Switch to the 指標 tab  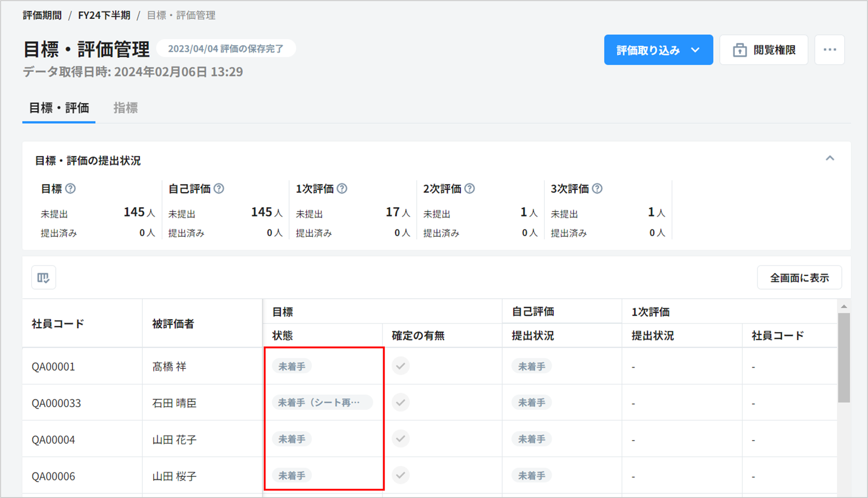click(125, 108)
